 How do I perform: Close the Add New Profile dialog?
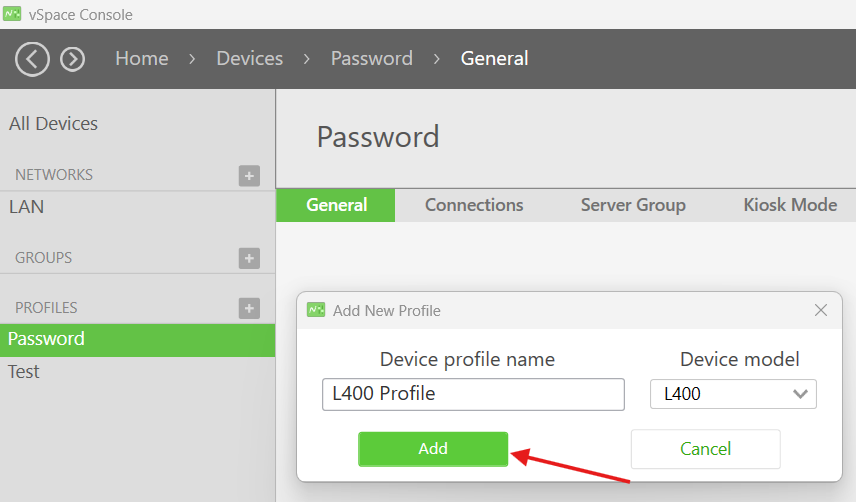tap(821, 310)
